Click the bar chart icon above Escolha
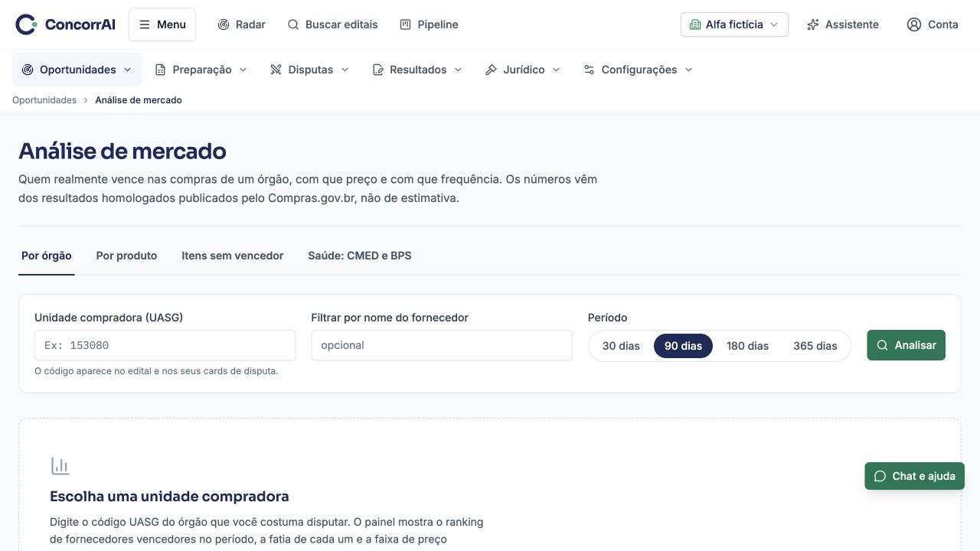980x551 pixels. point(60,465)
